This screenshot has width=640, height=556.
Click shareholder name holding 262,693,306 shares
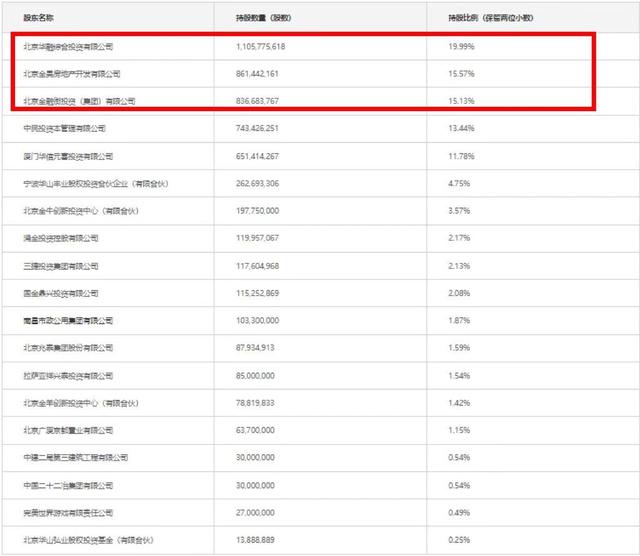(96, 184)
